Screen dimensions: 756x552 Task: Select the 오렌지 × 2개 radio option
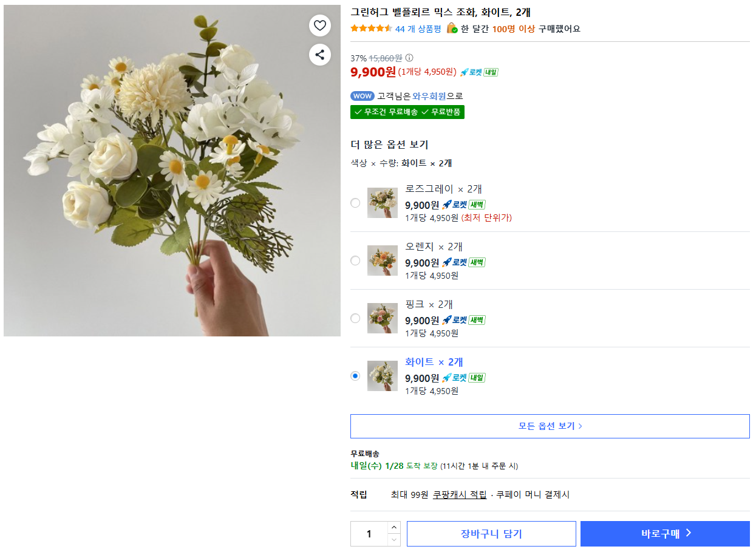click(x=355, y=261)
